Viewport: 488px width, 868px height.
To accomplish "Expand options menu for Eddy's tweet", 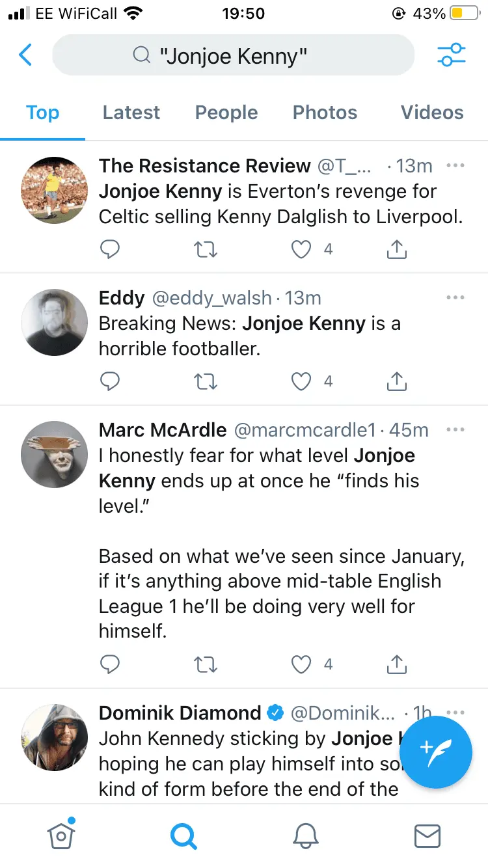I will [x=455, y=298].
